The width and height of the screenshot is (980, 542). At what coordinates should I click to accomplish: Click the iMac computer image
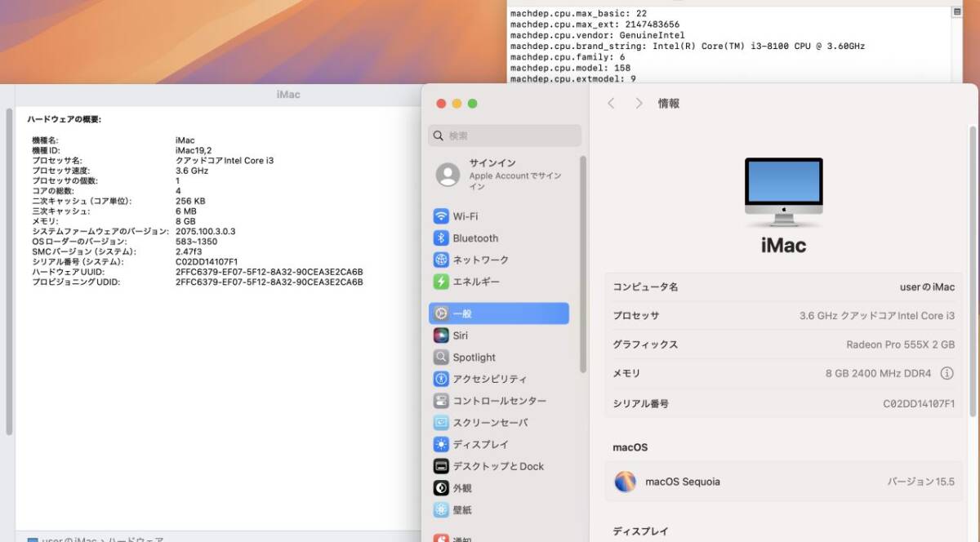pyautogui.click(x=783, y=193)
